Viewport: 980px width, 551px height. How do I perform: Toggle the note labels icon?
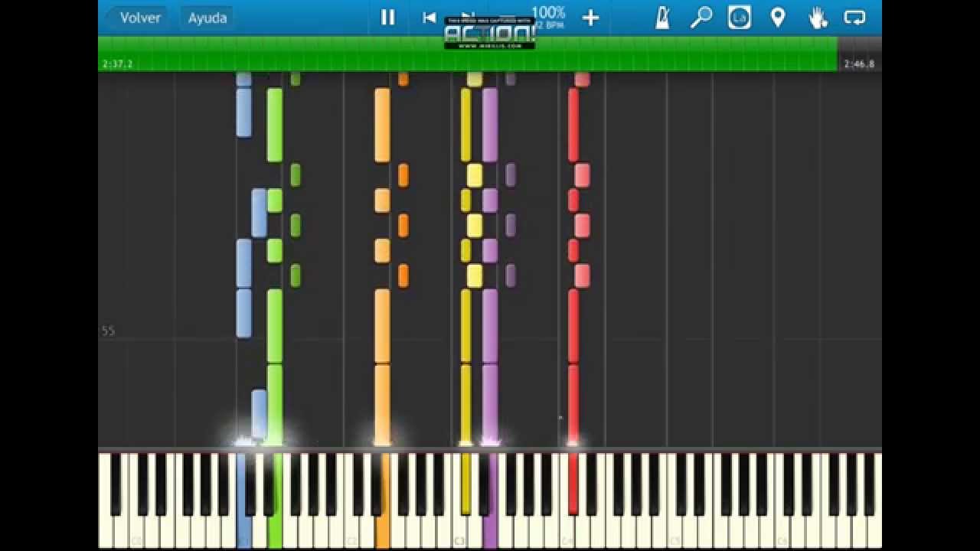[x=740, y=18]
